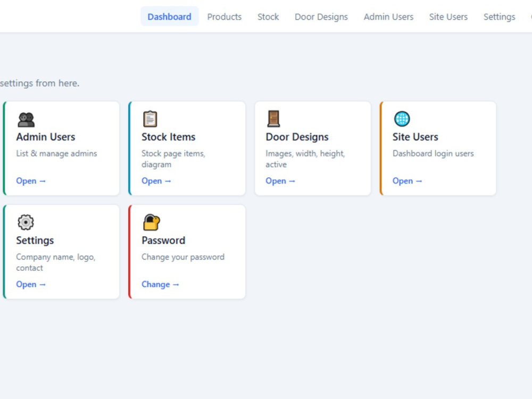Click the Stock Items card title
Image resolution: width=532 pixels, height=399 pixels.
coord(168,137)
